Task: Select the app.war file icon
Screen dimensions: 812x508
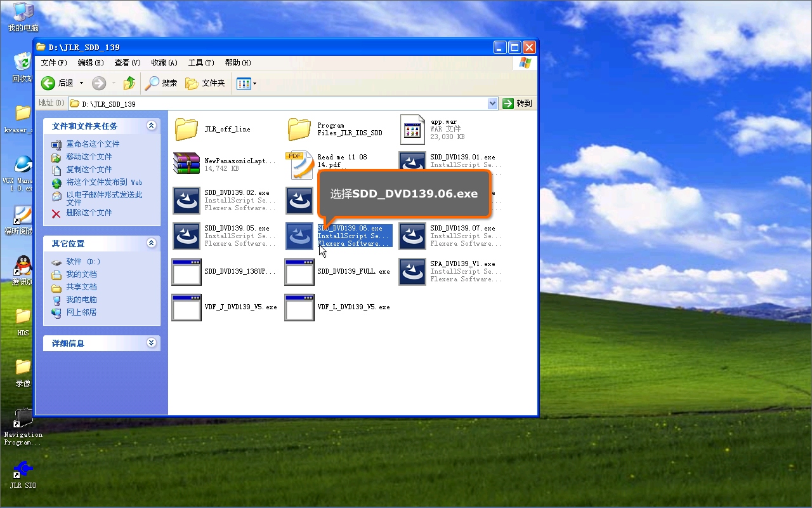Action: click(x=412, y=130)
